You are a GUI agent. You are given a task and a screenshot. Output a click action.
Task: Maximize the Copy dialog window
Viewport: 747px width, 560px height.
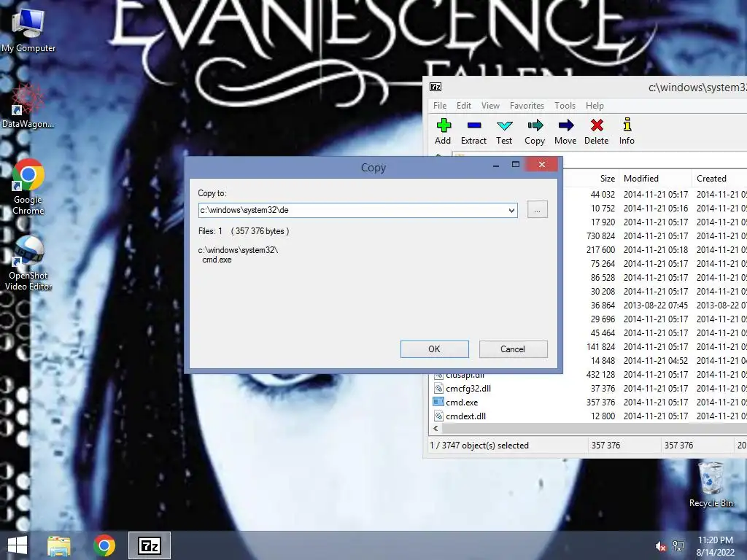point(516,164)
